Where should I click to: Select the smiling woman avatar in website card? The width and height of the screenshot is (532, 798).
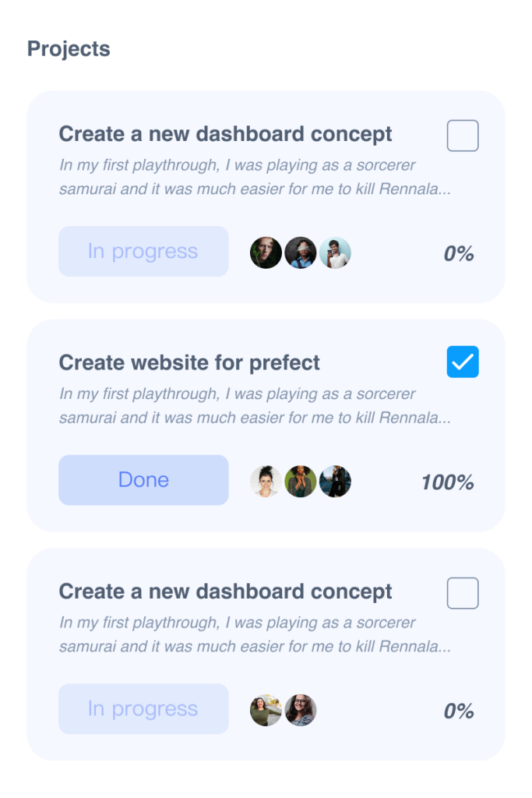266,481
